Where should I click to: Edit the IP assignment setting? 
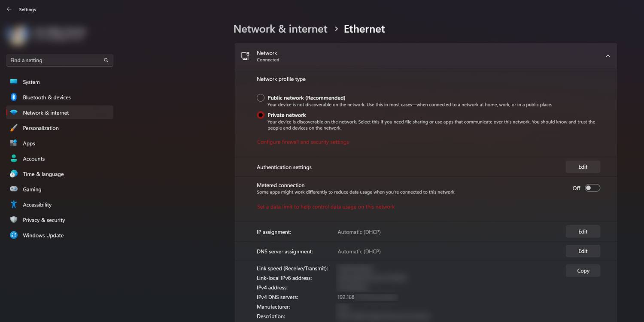pos(583,232)
